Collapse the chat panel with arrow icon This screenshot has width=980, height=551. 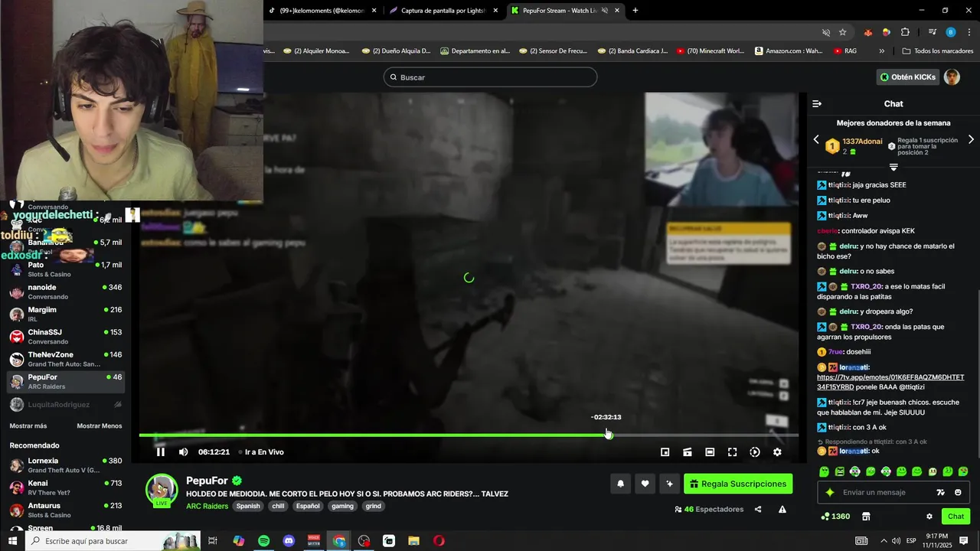coord(817,103)
